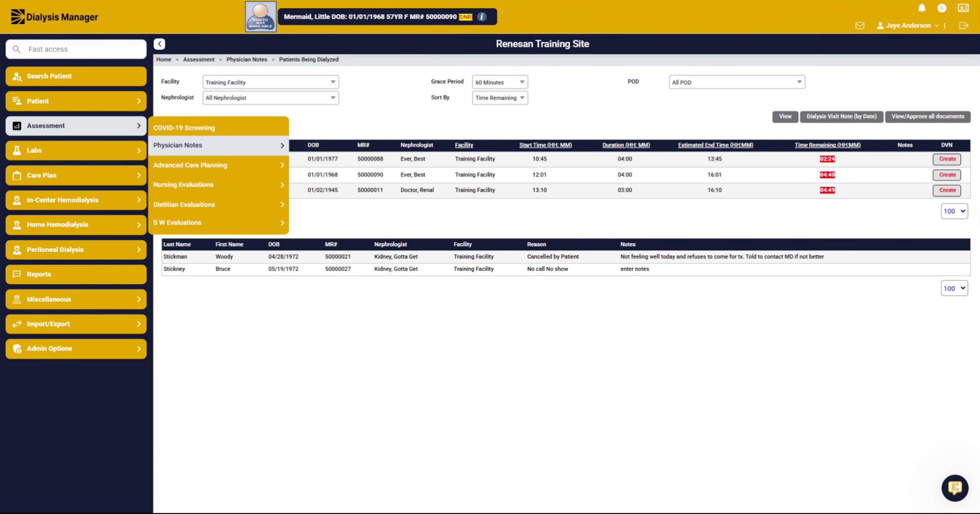Image resolution: width=980 pixels, height=514 pixels.
Task: Expand the Patient sidebar menu
Action: (x=76, y=101)
